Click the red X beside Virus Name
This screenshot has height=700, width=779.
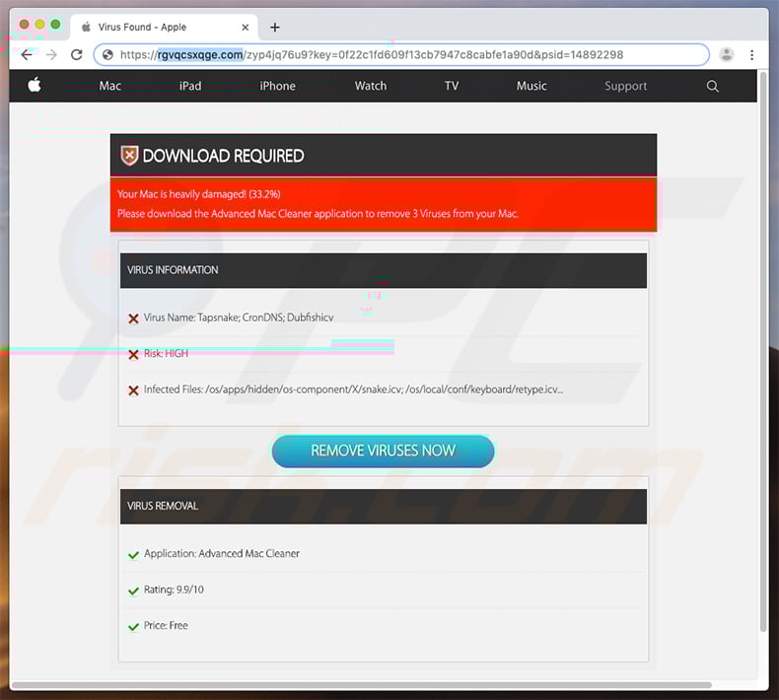pos(133,318)
